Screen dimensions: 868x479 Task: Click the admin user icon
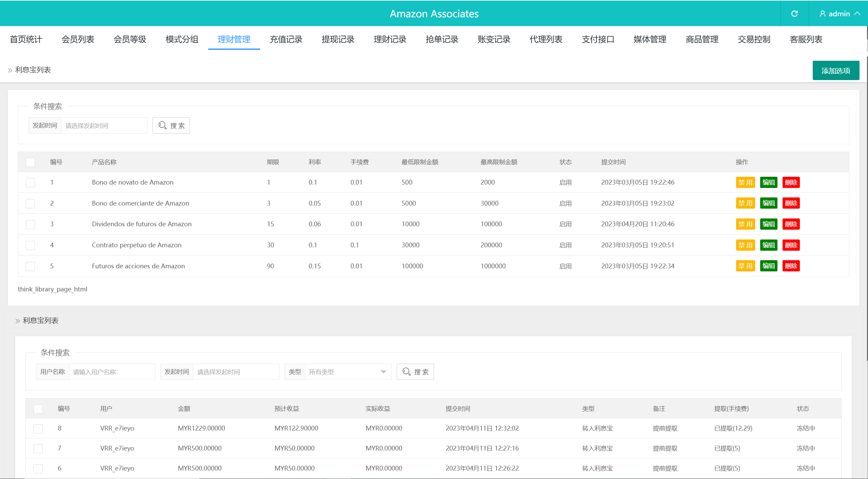pos(823,14)
